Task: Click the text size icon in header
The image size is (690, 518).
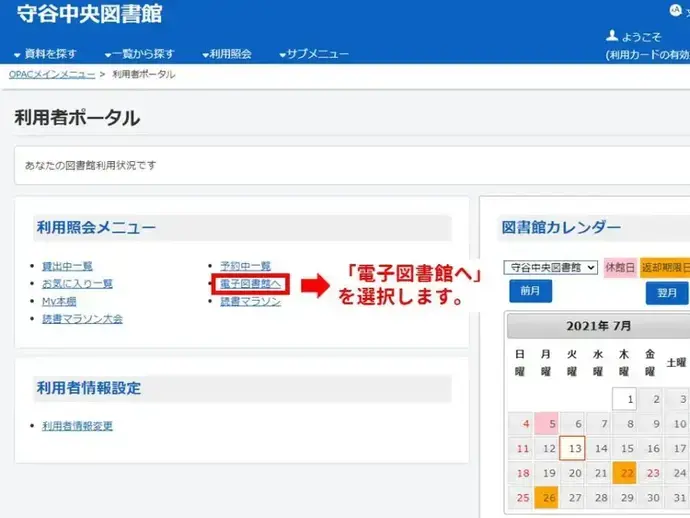Action: coord(675,10)
